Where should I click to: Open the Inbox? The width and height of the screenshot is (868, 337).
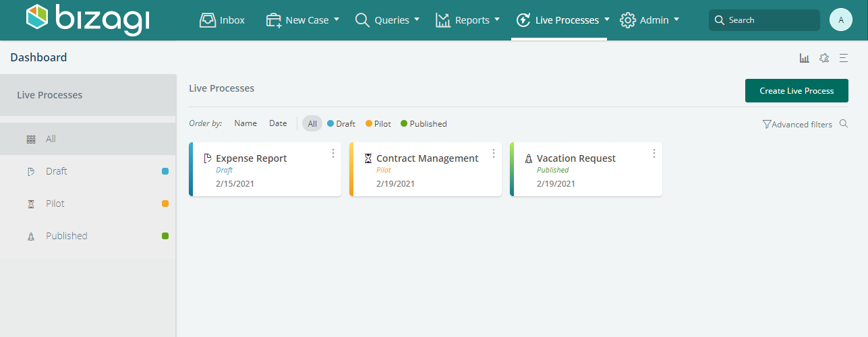pos(222,20)
